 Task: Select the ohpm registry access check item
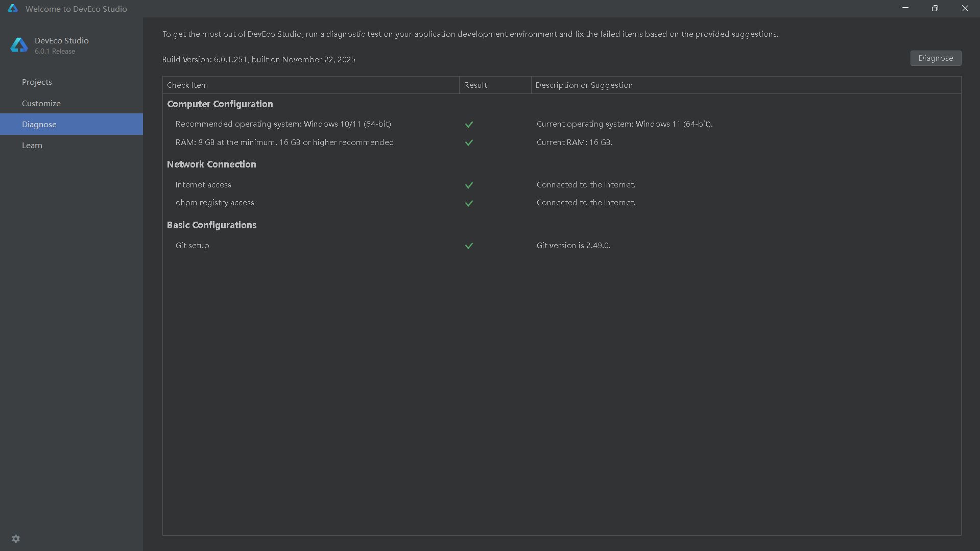coord(214,203)
